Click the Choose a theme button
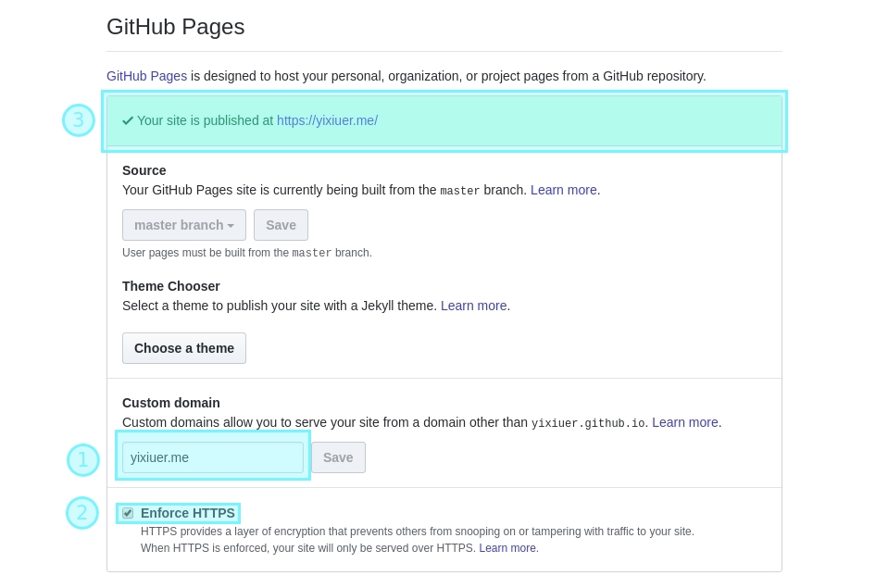888x588 pixels. [184, 348]
